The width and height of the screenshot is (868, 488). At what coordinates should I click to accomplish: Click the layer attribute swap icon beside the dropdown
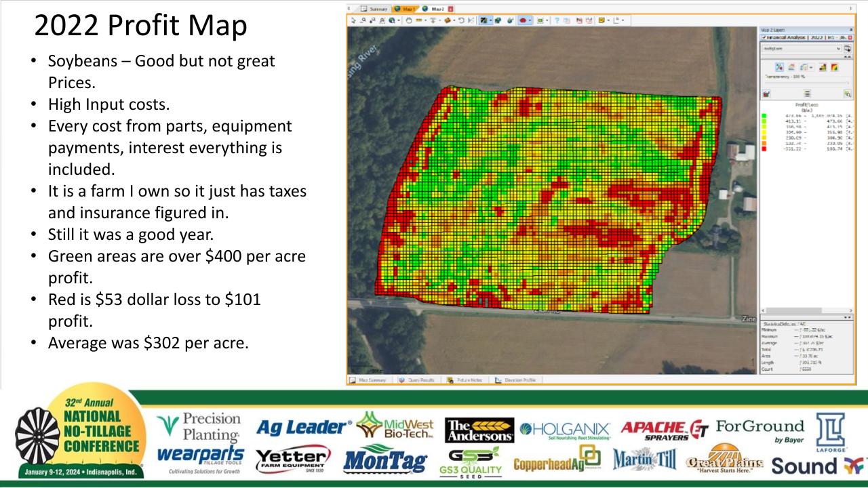point(848,49)
